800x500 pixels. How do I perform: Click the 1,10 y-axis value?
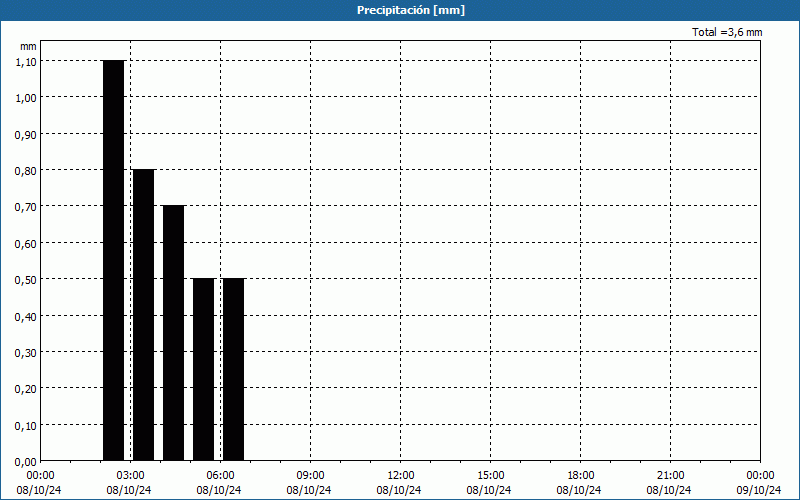(x=26, y=61)
